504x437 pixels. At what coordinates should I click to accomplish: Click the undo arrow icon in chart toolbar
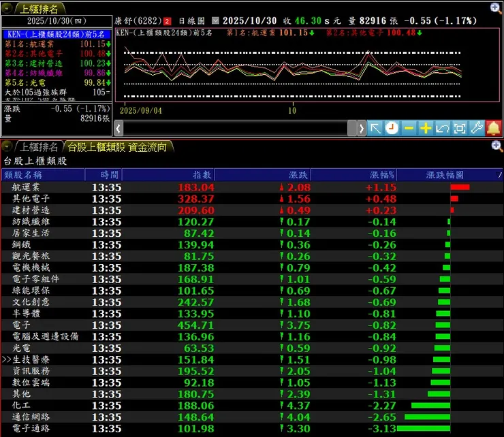pos(443,129)
